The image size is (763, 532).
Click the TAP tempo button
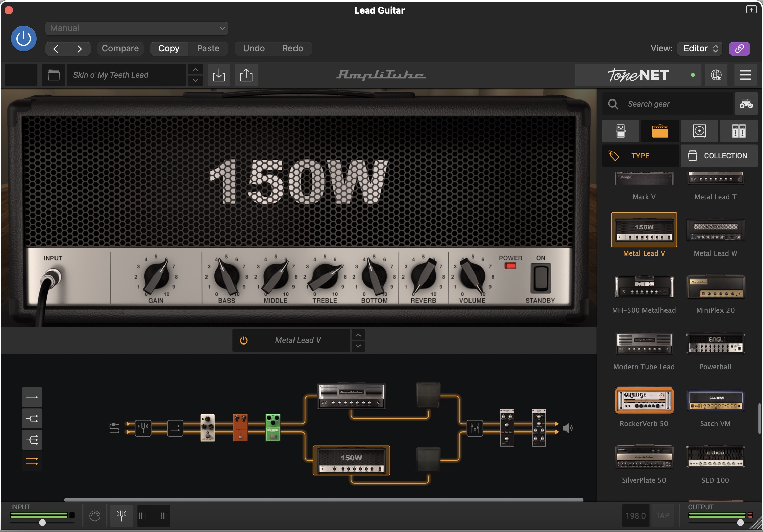(x=663, y=515)
